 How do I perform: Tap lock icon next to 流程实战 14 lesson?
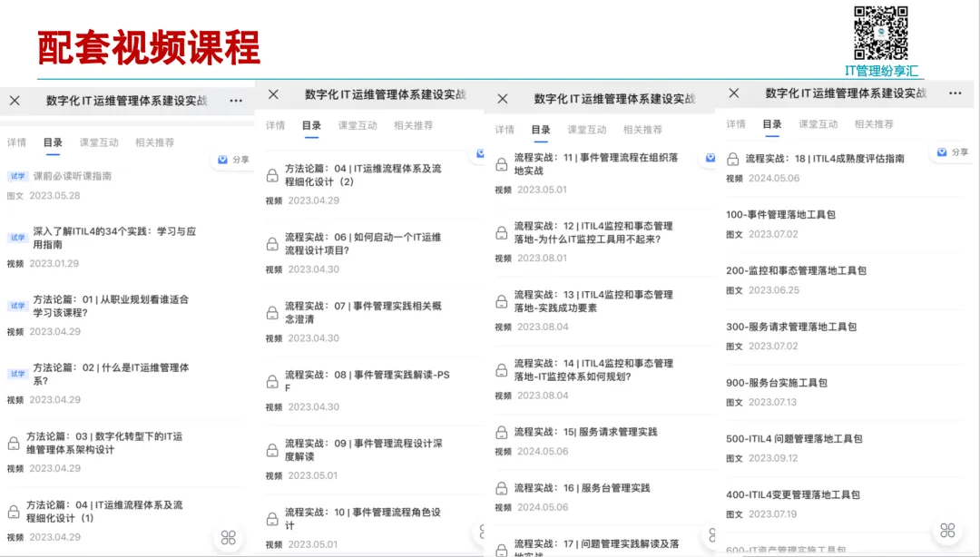(x=502, y=370)
